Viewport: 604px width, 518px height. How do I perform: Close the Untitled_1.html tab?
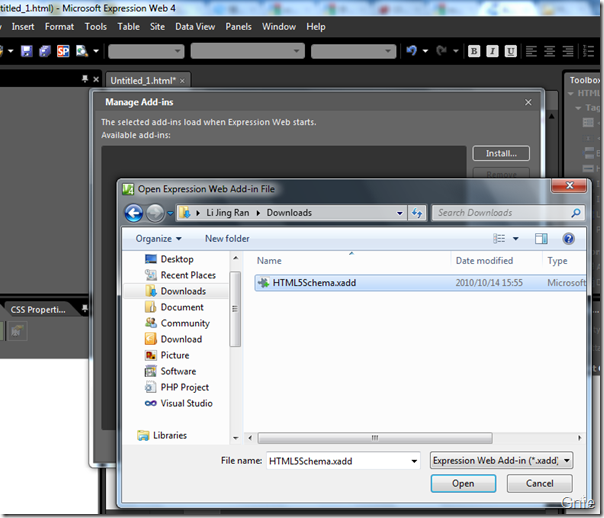tap(182, 81)
